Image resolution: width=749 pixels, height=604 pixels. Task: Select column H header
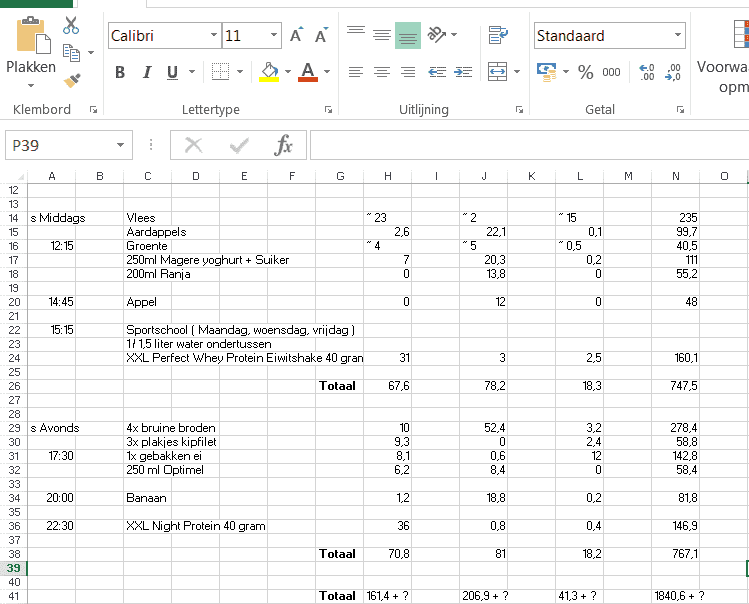tap(388, 177)
